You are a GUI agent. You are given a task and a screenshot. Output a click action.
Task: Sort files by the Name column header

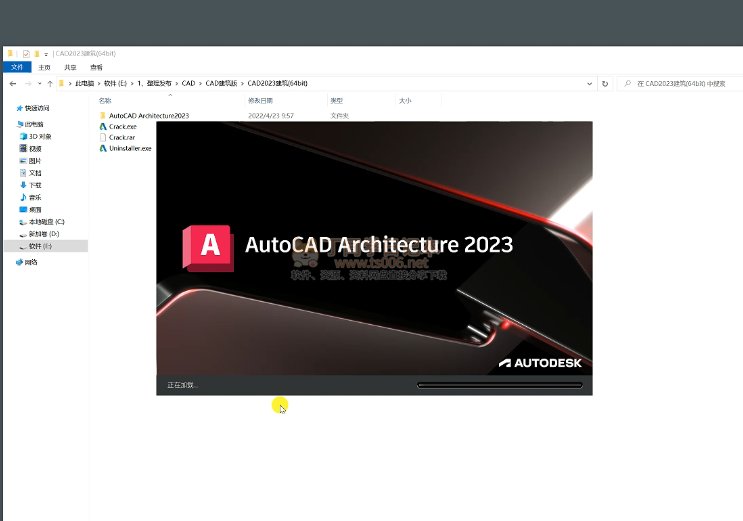coord(105,101)
